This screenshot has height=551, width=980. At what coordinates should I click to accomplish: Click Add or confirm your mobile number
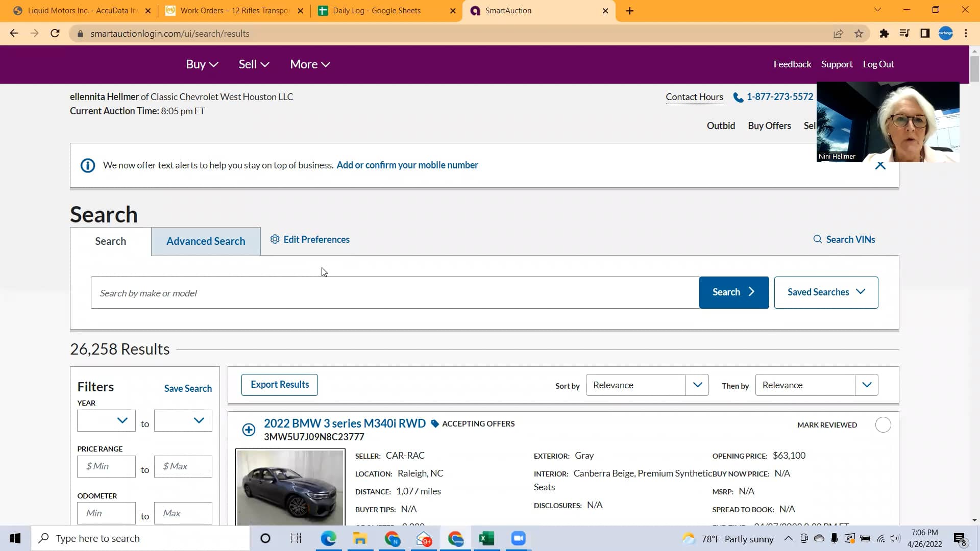coord(407,165)
